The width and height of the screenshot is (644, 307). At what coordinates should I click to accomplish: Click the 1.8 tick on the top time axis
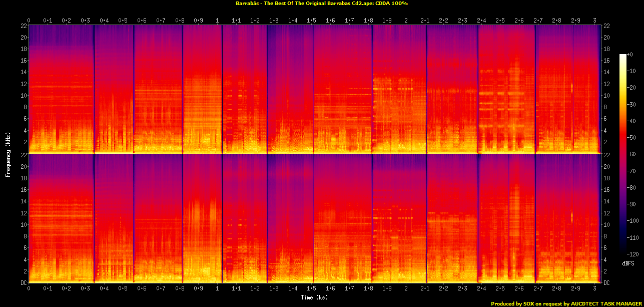coord(368,21)
